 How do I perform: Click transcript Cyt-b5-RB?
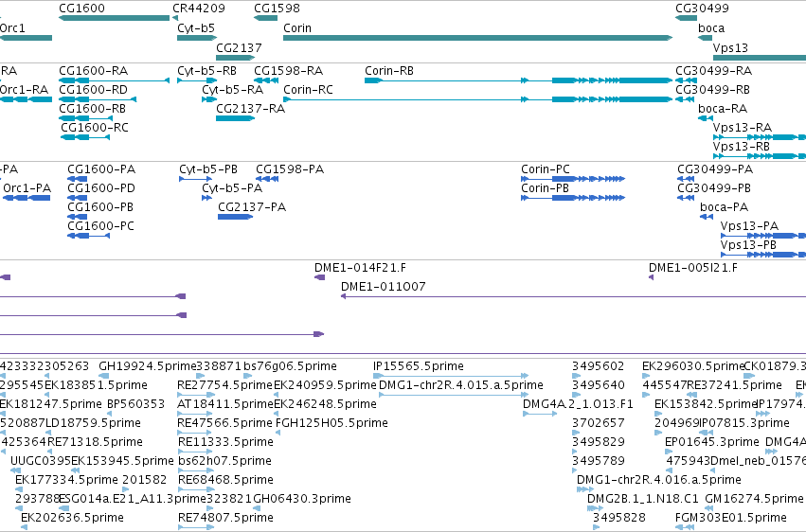click(197, 80)
